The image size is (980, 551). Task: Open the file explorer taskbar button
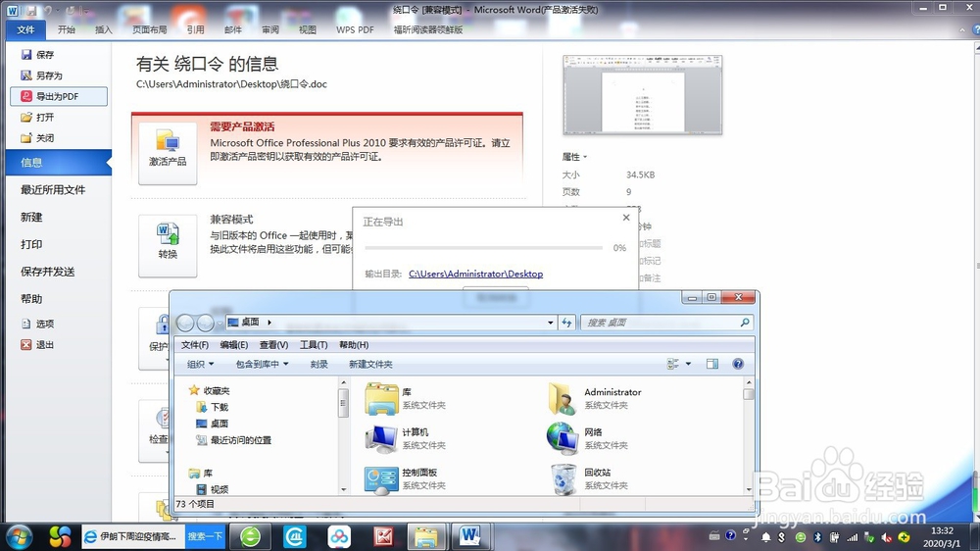click(426, 536)
